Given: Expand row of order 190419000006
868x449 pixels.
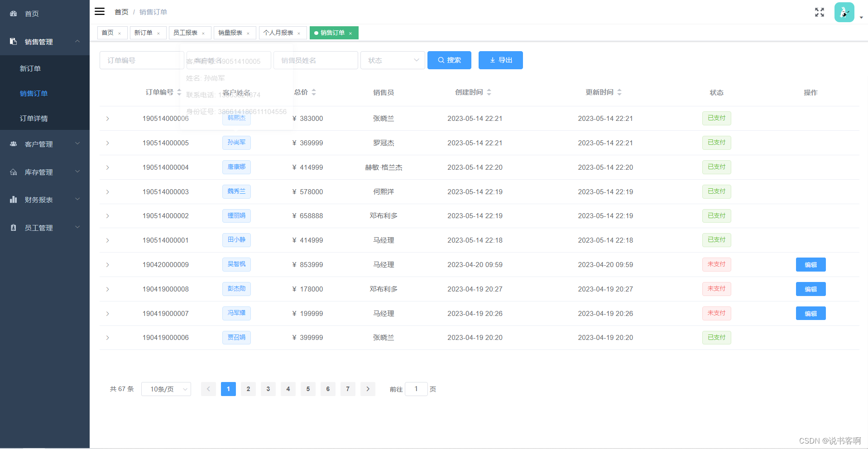Looking at the screenshot, I should pyautogui.click(x=107, y=338).
